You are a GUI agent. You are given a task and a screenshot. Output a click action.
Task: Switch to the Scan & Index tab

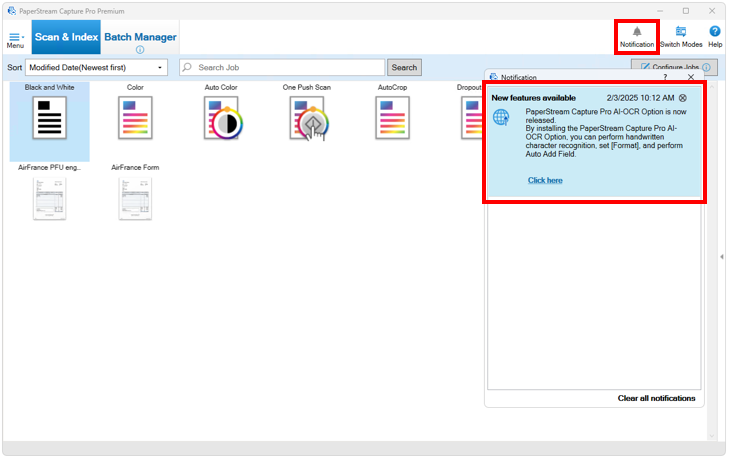[66, 37]
